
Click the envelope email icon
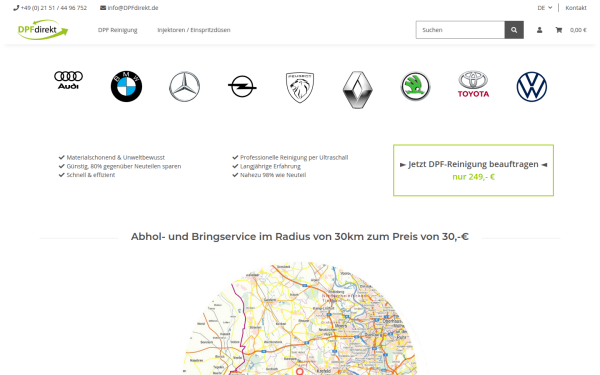click(x=103, y=8)
